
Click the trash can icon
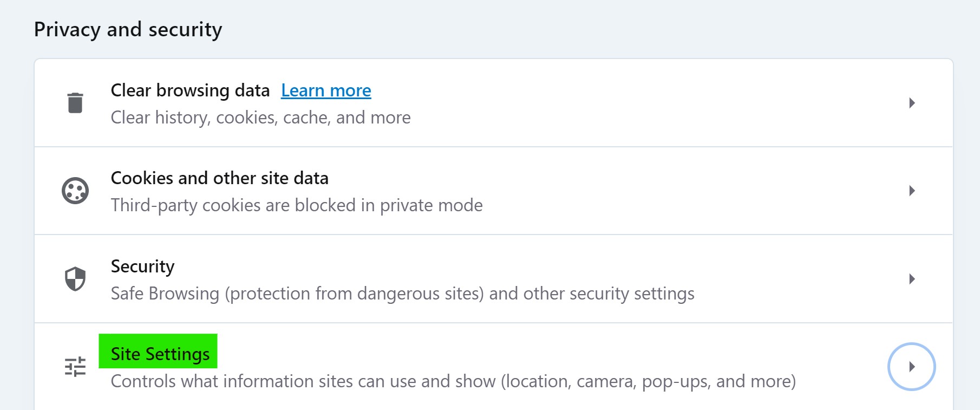[75, 103]
